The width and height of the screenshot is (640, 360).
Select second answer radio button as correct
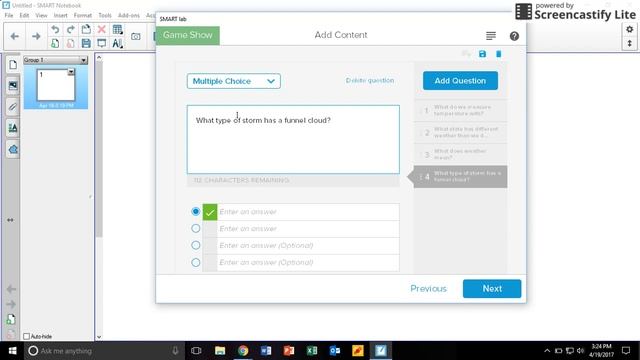pyautogui.click(x=196, y=228)
